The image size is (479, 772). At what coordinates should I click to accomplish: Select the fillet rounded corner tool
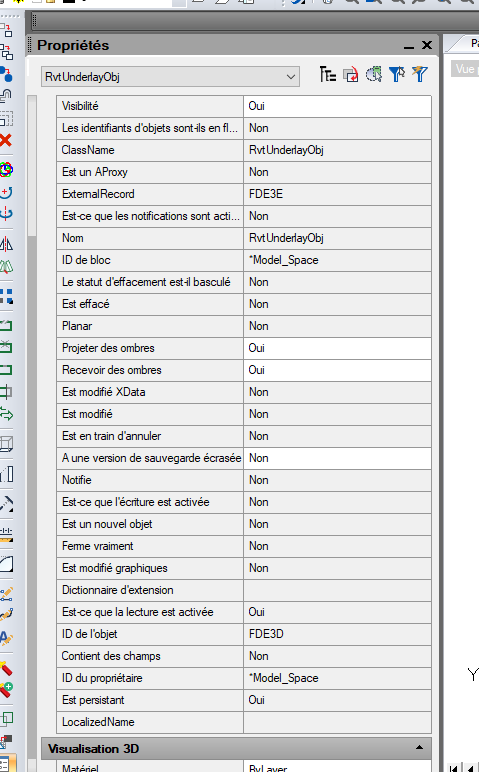tap(6, 564)
